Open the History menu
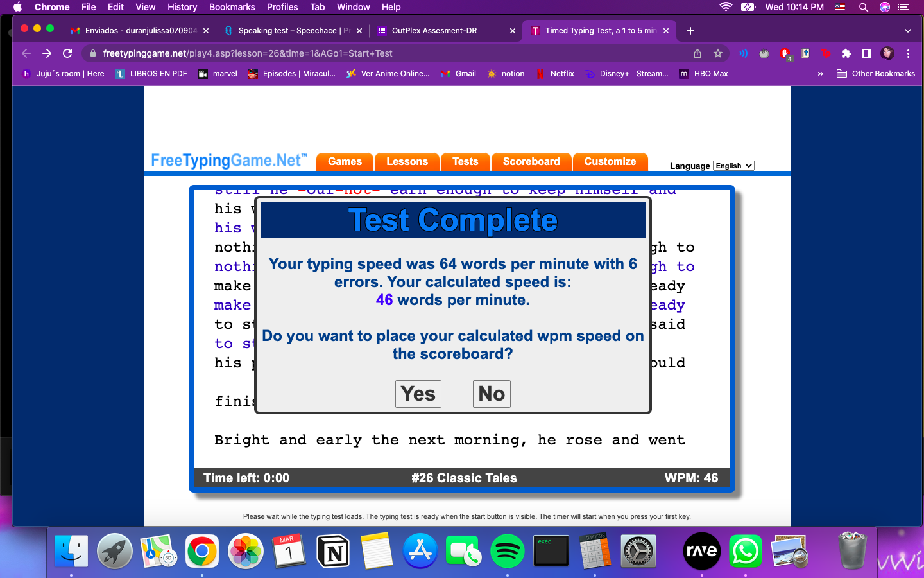The image size is (924, 578). [182, 7]
